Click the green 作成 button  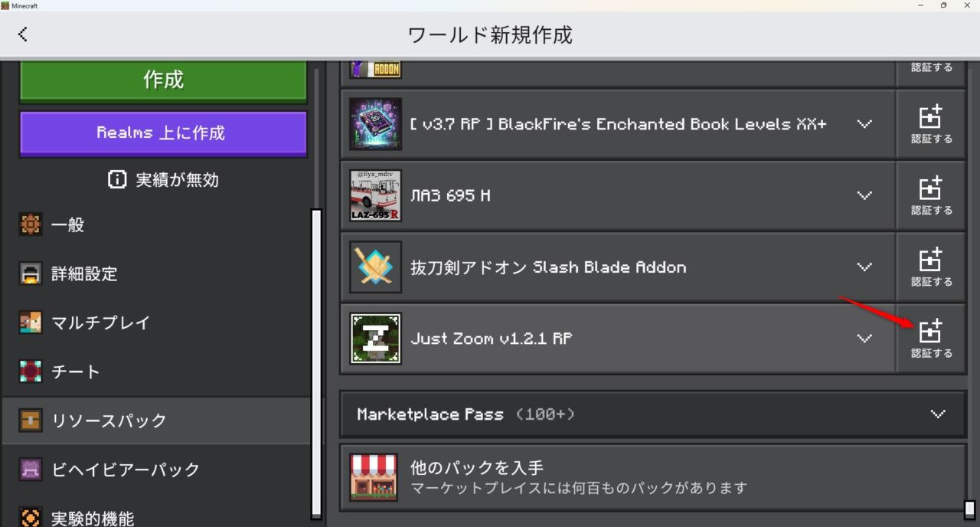163,80
